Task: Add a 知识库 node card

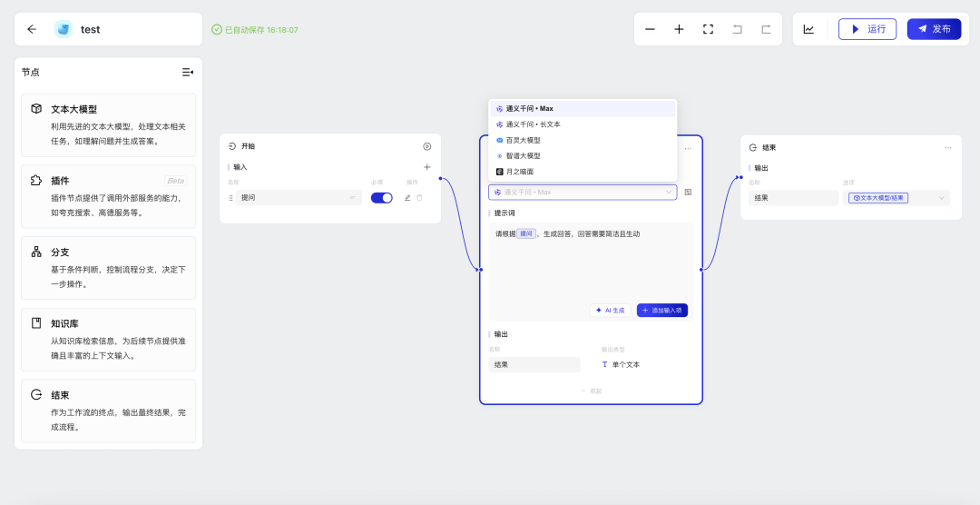Action: pyautogui.click(x=109, y=340)
